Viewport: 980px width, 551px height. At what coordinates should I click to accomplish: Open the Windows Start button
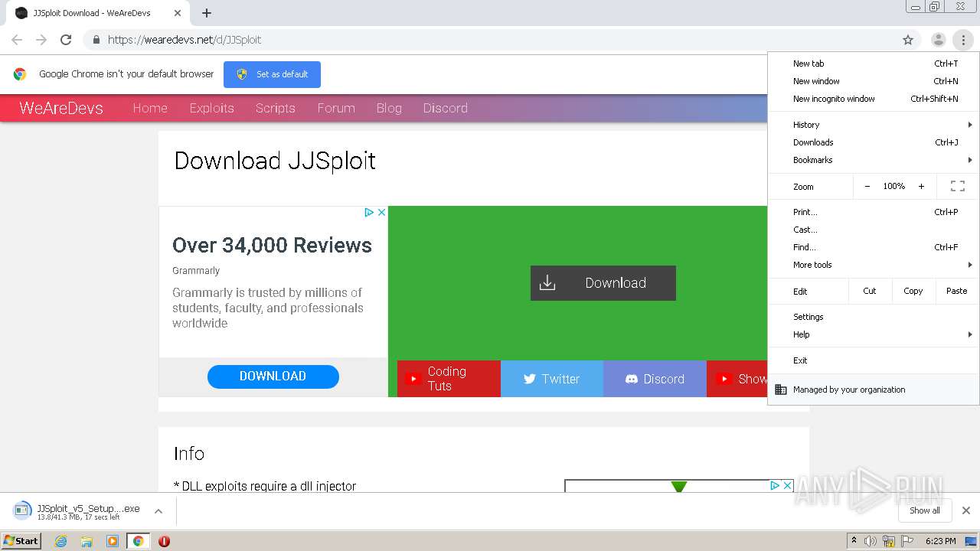[x=21, y=541]
